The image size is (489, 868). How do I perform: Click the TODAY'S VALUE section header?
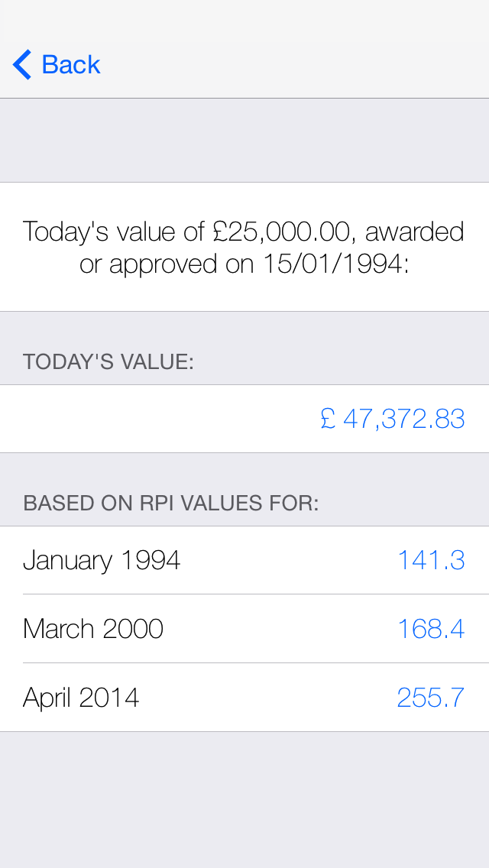pyautogui.click(x=108, y=361)
